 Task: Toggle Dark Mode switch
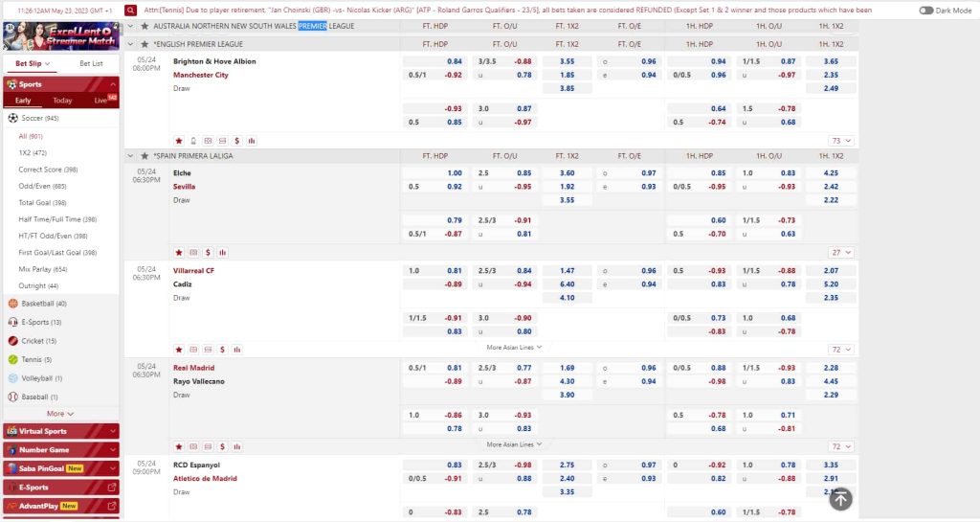926,11
